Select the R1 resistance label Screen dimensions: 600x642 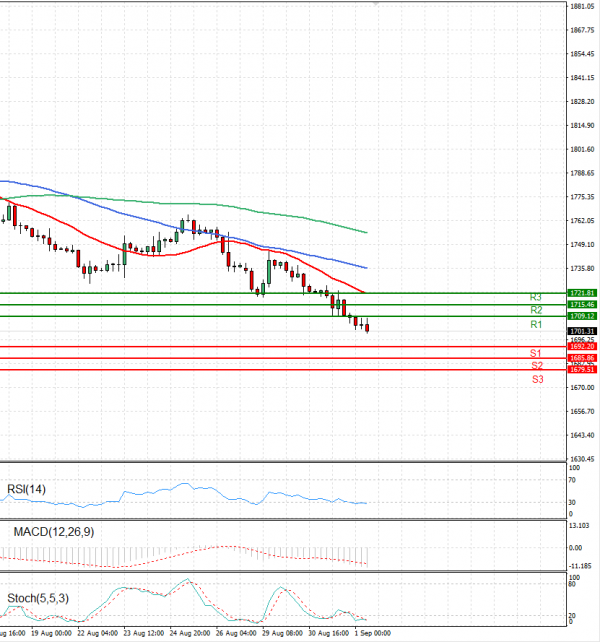536,325
